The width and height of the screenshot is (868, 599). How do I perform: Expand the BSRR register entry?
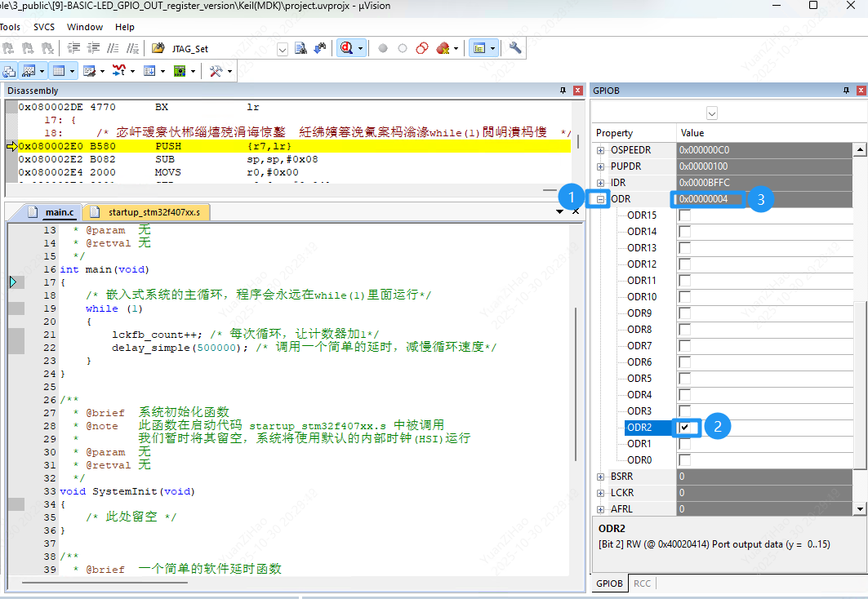pyautogui.click(x=599, y=476)
